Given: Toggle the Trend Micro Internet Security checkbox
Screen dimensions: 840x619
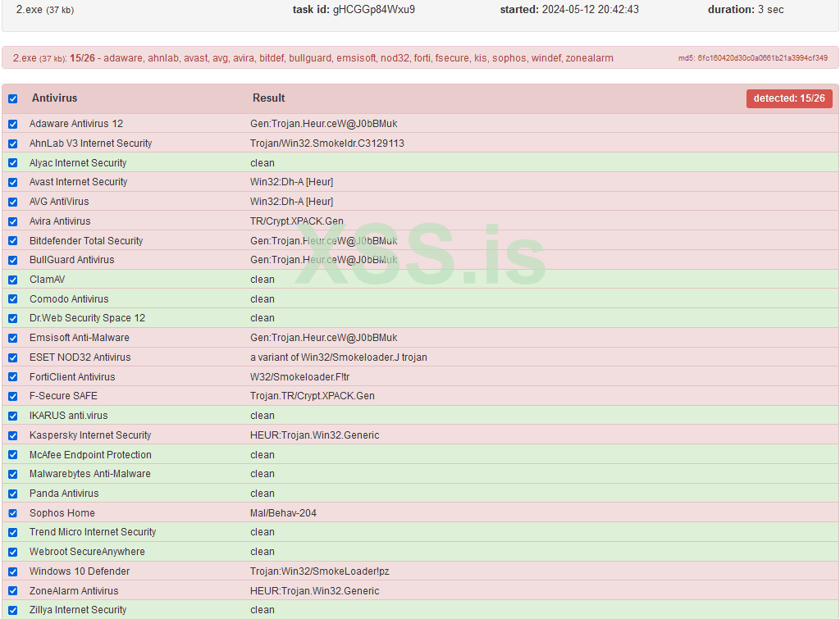Looking at the screenshot, I should coord(13,533).
